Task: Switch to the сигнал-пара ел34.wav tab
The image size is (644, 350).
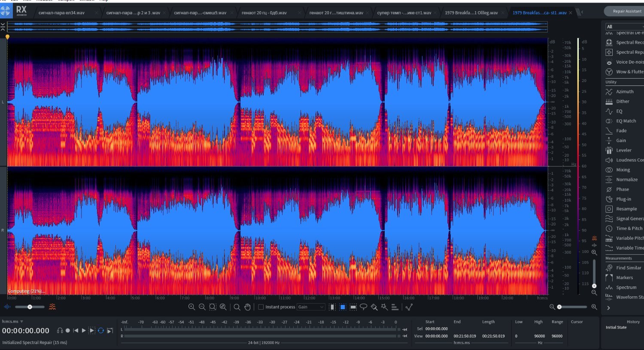Action: point(61,13)
